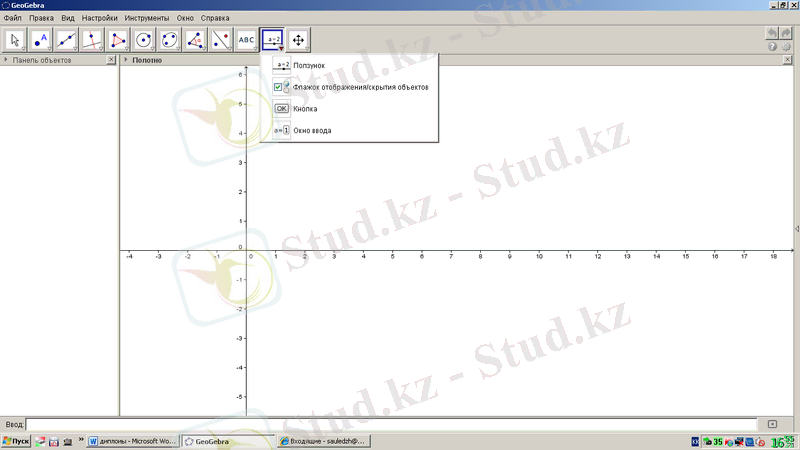Click the side arrow on right window edge
This screenshot has height=450, width=800.
[797, 229]
